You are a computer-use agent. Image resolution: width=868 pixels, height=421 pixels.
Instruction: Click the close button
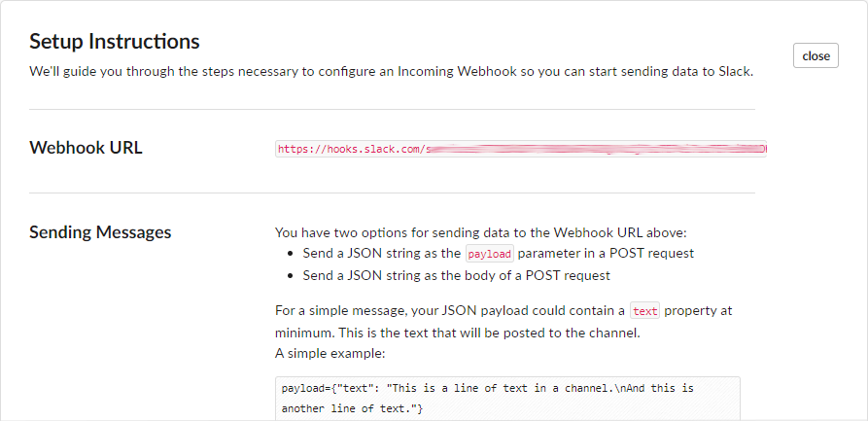816,55
